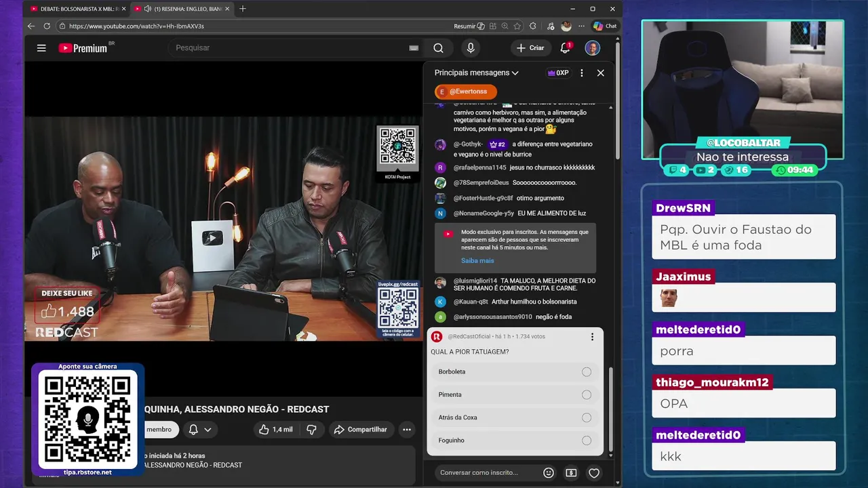Click the page vertical scrollbar
Screen dimensions: 868x488
point(618,102)
